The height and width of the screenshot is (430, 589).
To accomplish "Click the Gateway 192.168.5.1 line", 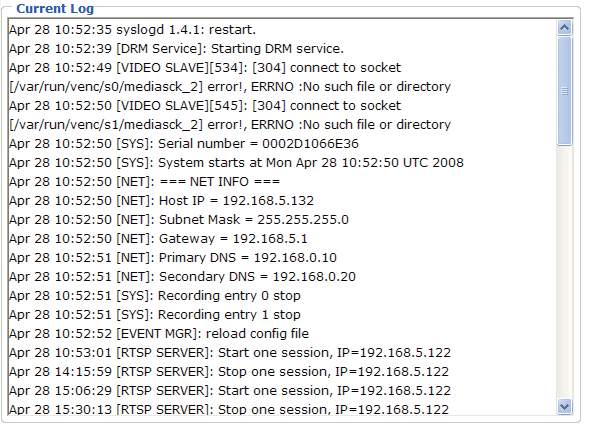I will coord(158,239).
